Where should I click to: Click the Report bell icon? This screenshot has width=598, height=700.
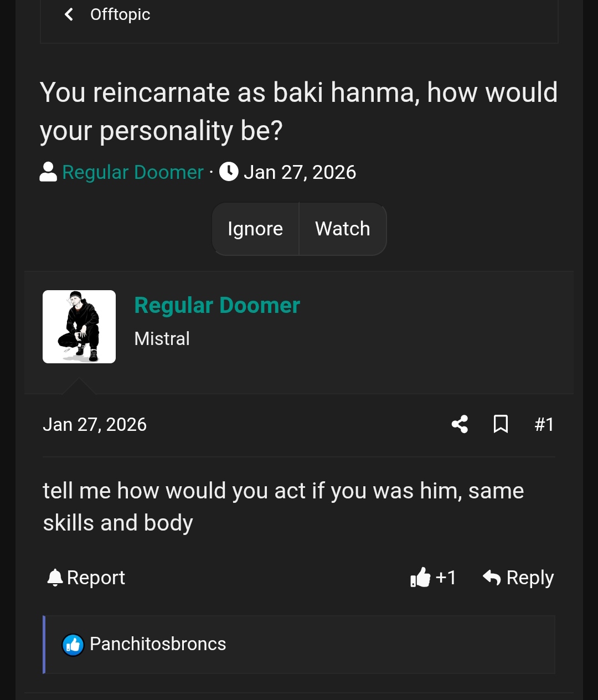55,578
